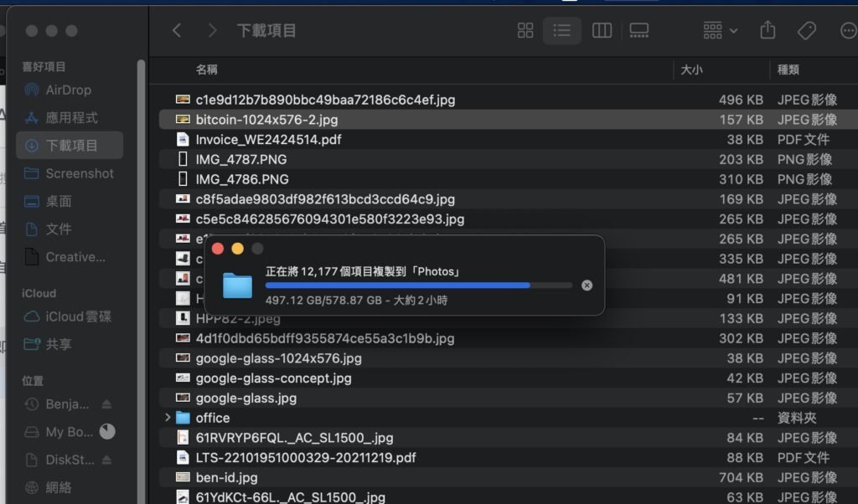Viewport: 858px width, 504px height.
Task: Sort files by 大小 column header
Action: coord(692,70)
